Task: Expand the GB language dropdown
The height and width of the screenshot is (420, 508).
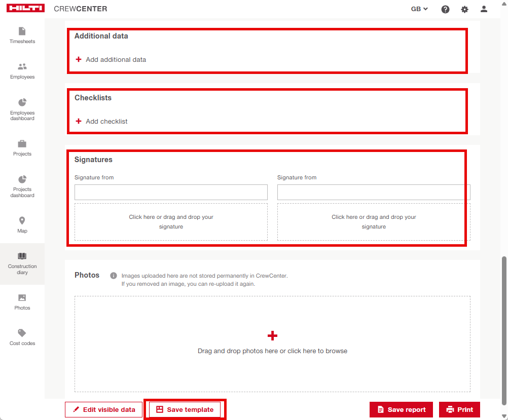Action: point(419,9)
